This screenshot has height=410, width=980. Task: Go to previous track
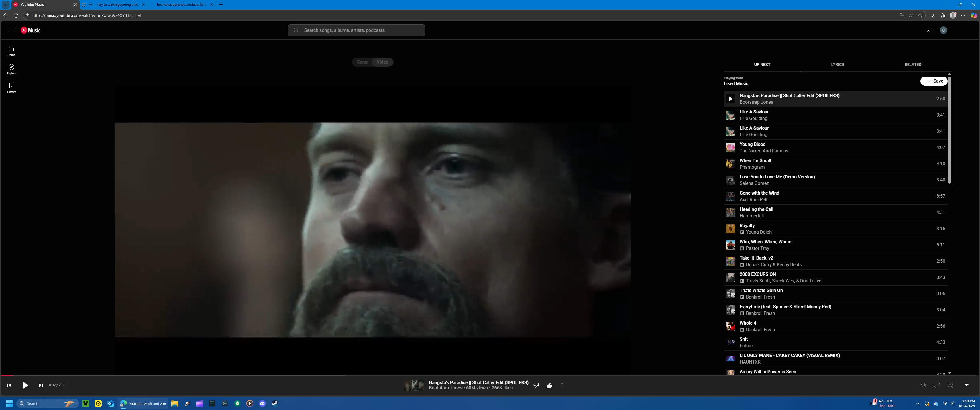pos(9,385)
